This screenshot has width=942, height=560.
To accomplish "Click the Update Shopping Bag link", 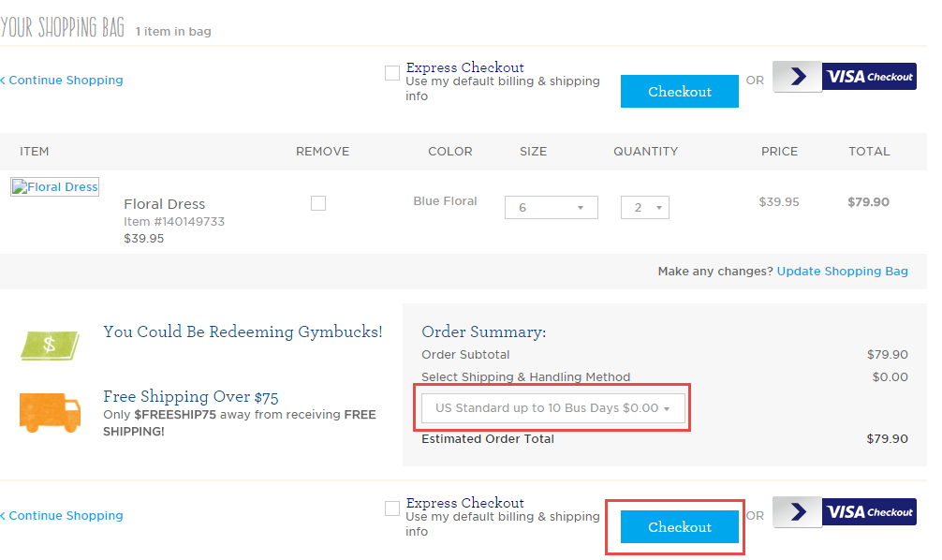I will 842,272.
